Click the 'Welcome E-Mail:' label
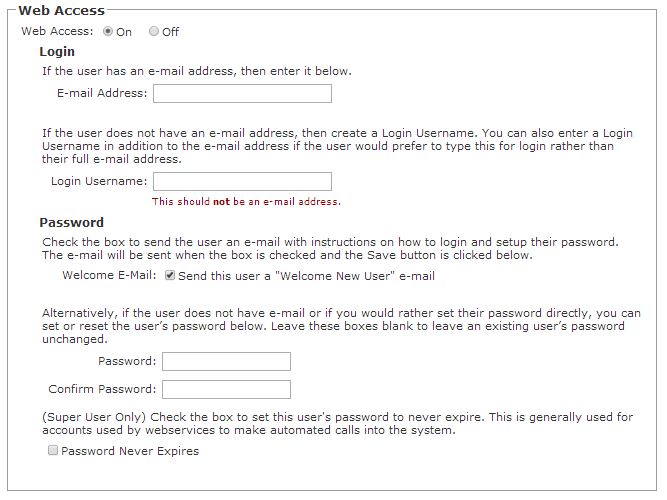 [x=109, y=275]
